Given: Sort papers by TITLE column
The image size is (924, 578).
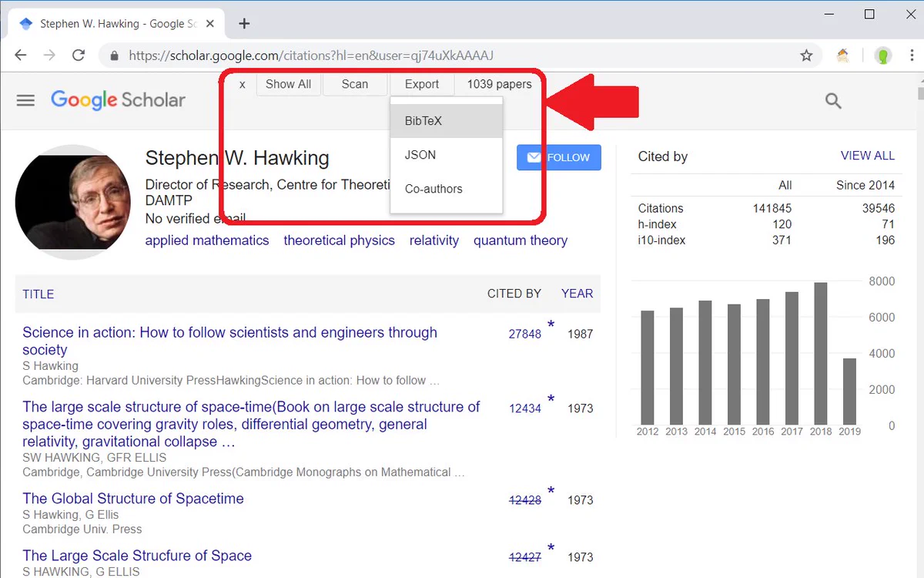Looking at the screenshot, I should pyautogui.click(x=38, y=294).
